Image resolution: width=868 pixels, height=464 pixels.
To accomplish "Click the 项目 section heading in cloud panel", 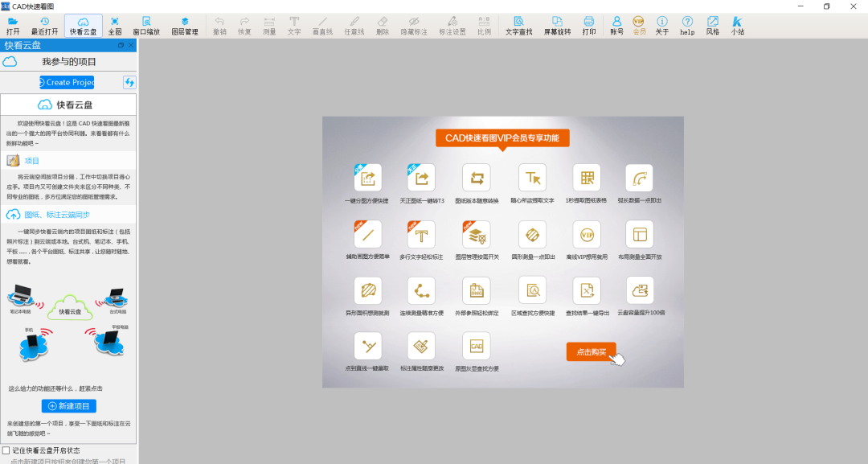I will pos(32,161).
